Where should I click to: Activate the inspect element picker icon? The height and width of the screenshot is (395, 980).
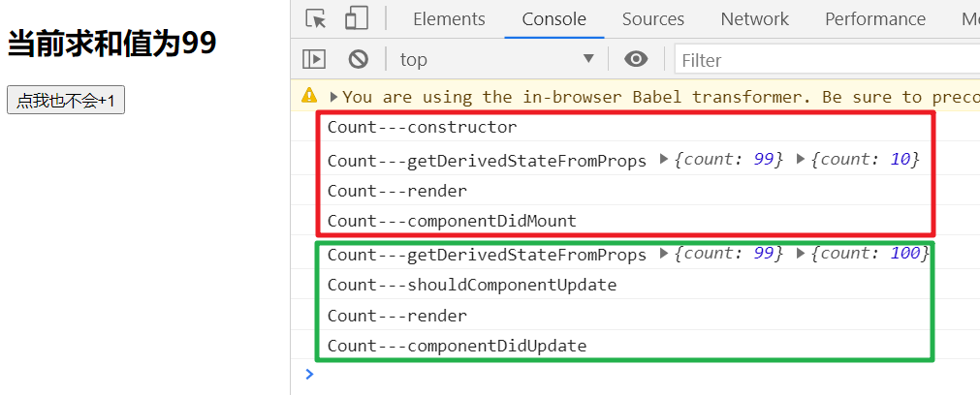[316, 18]
